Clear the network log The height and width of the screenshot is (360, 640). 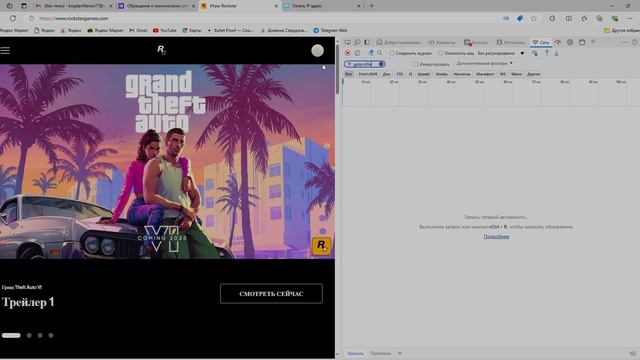coord(357,53)
